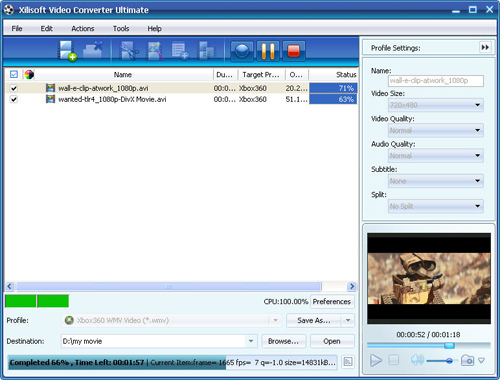Click the log icon beside status bar
This screenshot has height=380, width=500.
coord(348,362)
